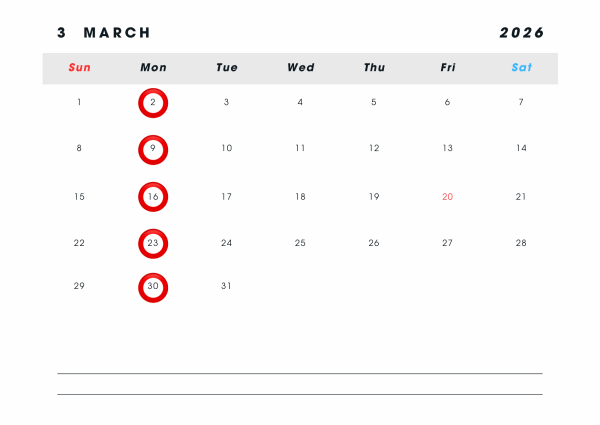Click the 2026 year label

pyautogui.click(x=521, y=33)
